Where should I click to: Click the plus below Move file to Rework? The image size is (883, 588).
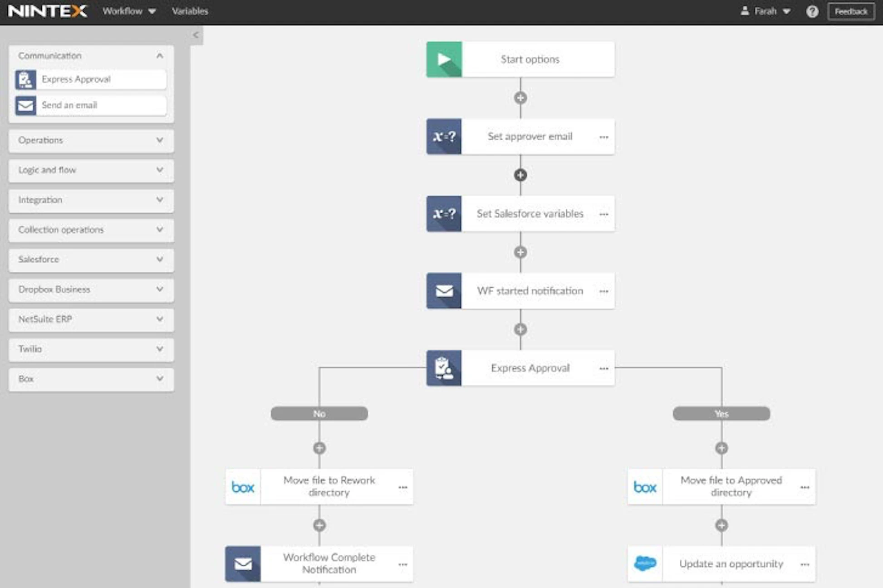click(319, 525)
